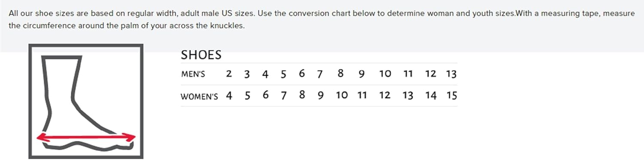This screenshot has height=160, width=644.
Task: Click the shoe size instructions paragraph
Action: pyautogui.click(x=322, y=19)
